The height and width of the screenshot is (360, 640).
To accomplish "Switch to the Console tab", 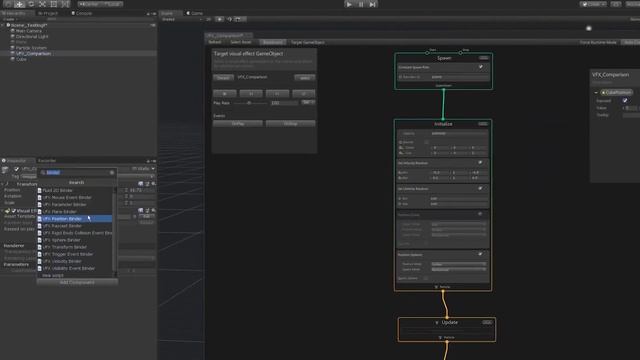I will point(82,13).
